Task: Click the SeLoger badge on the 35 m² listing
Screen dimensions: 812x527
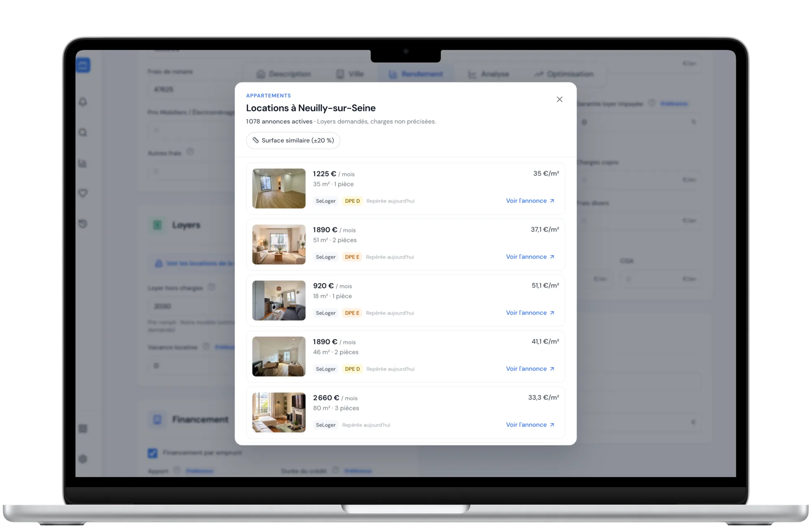Action: [x=326, y=201]
